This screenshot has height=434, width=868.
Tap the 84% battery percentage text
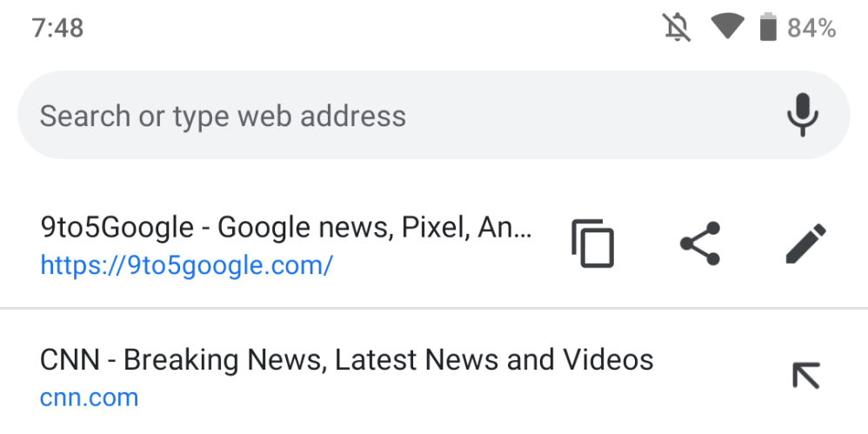click(811, 29)
